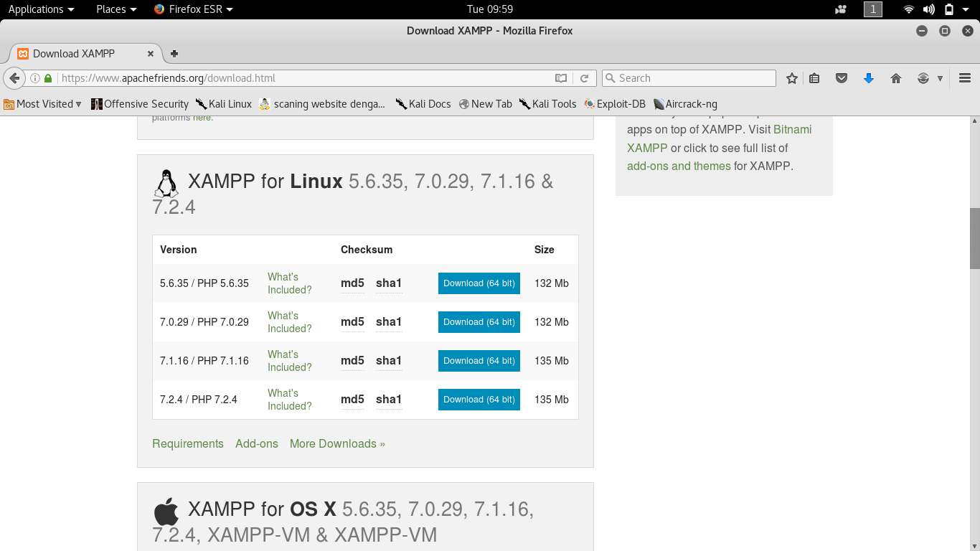Open Kali Linux bookmark
The image size is (980, 551).
224,104
